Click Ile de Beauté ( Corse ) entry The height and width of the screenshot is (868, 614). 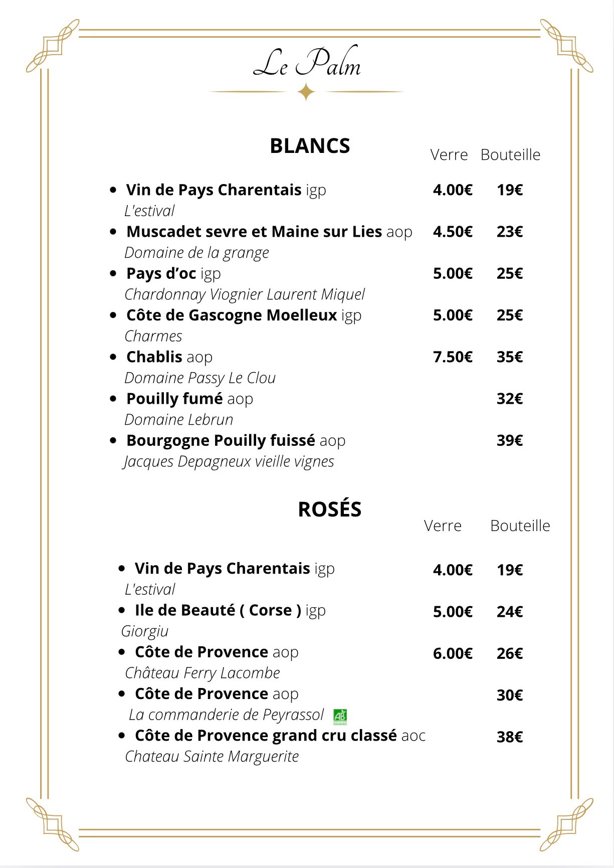(230, 610)
